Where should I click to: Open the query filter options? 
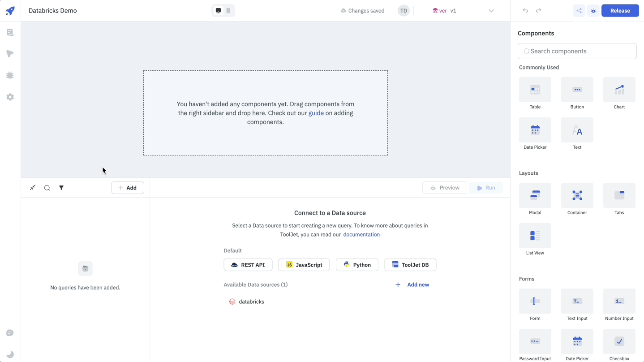tap(61, 188)
